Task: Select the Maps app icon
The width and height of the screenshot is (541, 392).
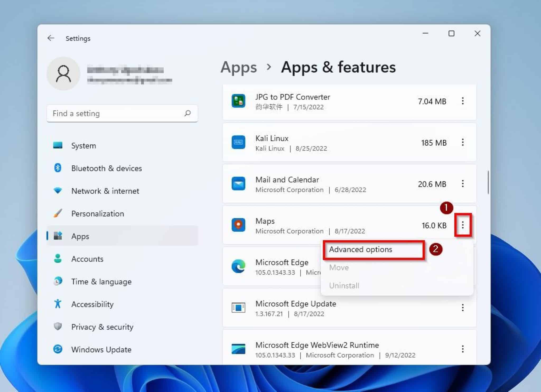Action: 238,225
